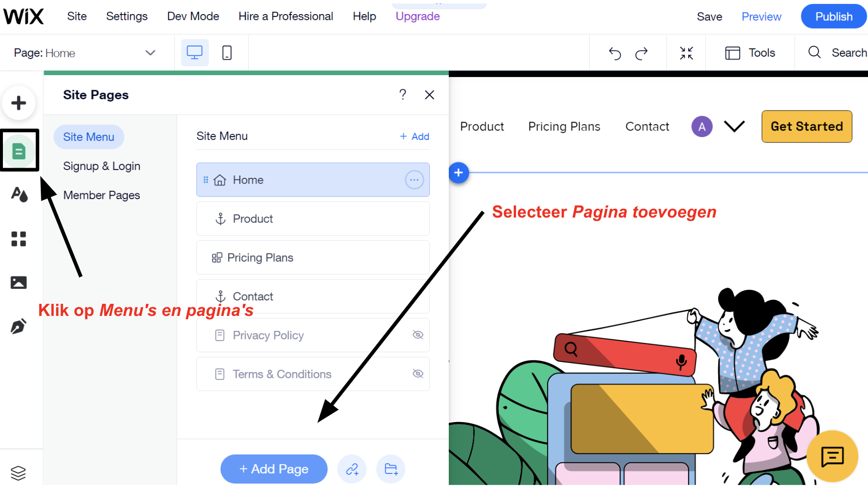Image resolution: width=868 pixels, height=486 pixels.
Task: Open the Home page options menu
Action: point(414,180)
